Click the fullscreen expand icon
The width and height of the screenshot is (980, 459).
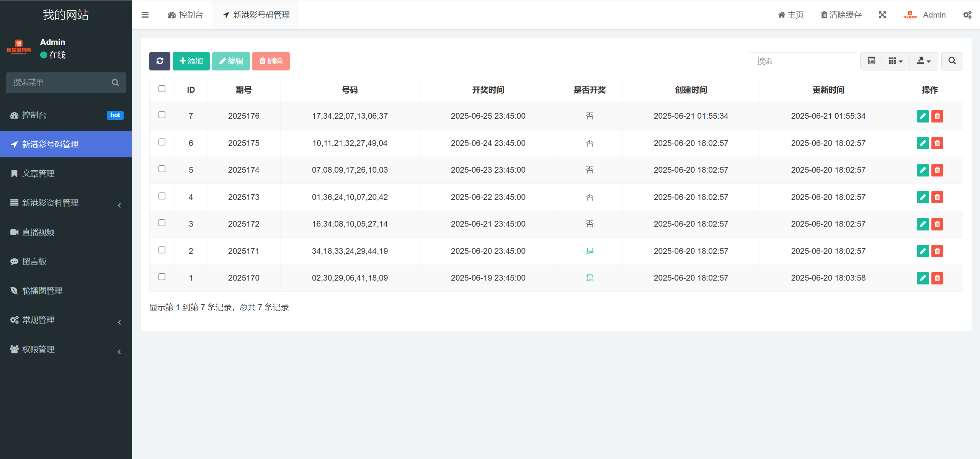pyautogui.click(x=882, y=15)
